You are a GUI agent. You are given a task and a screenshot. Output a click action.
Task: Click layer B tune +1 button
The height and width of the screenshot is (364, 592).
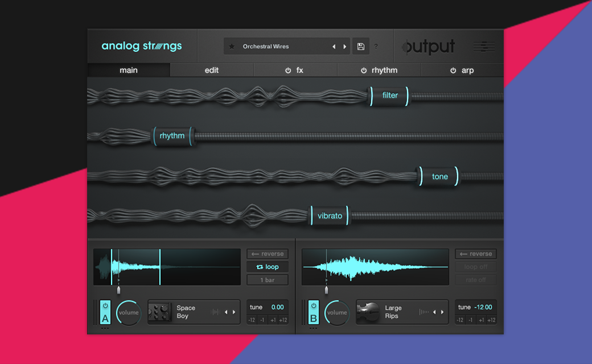(481, 320)
